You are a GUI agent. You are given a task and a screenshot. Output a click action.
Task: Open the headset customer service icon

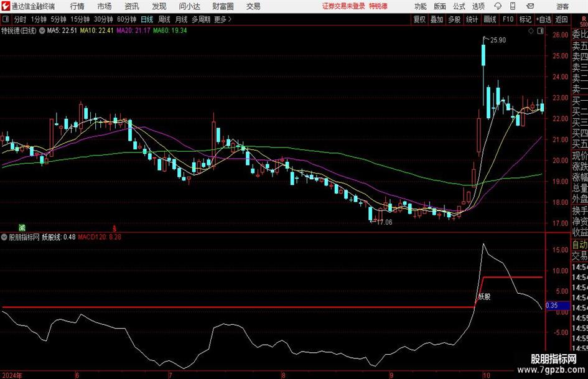pos(498,6)
